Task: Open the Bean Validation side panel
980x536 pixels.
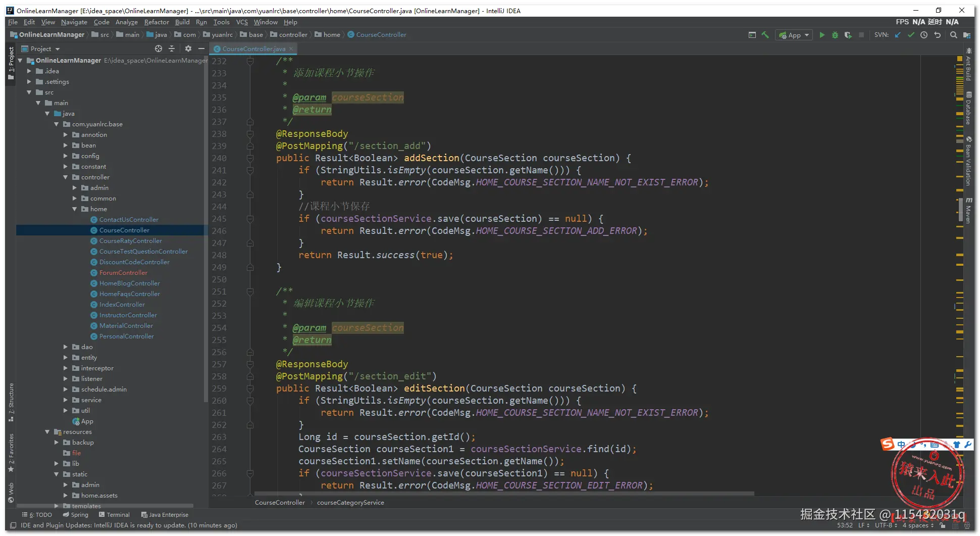Action: point(968,161)
